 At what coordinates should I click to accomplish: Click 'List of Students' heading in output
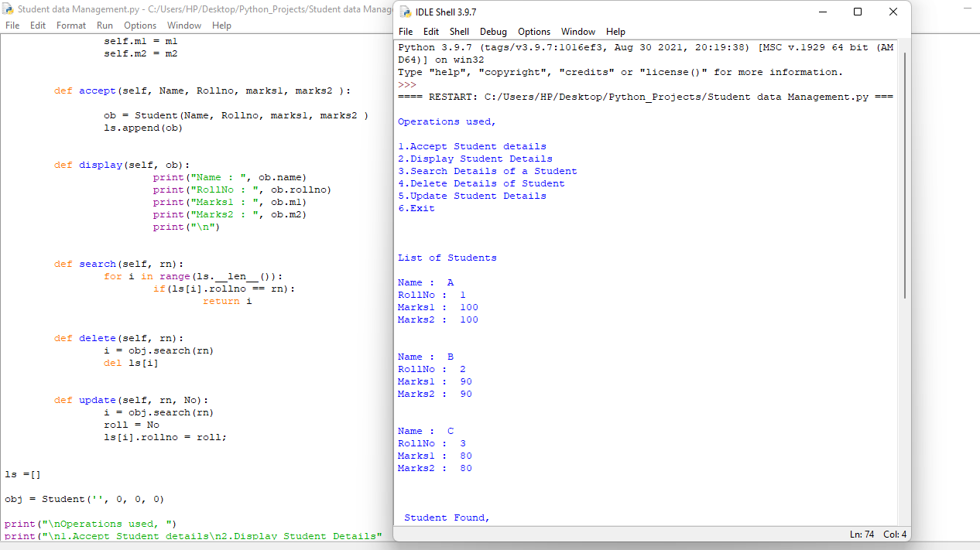pos(447,258)
